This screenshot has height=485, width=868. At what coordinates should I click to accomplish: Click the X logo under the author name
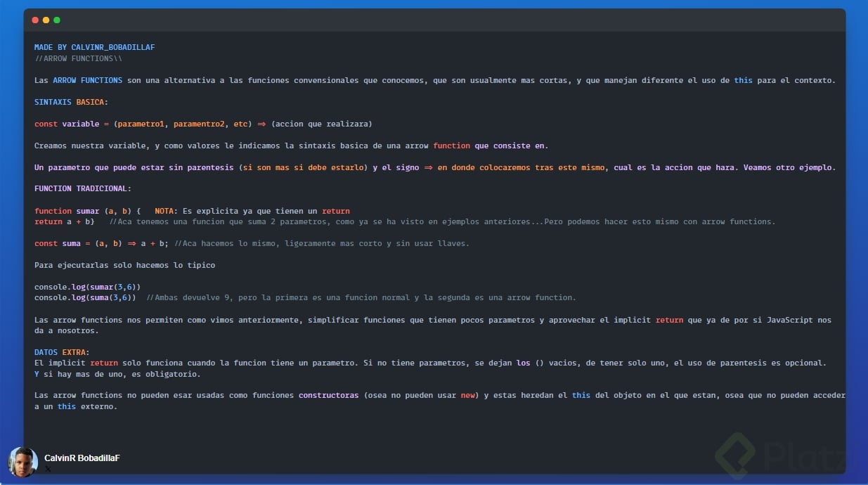[x=48, y=469]
